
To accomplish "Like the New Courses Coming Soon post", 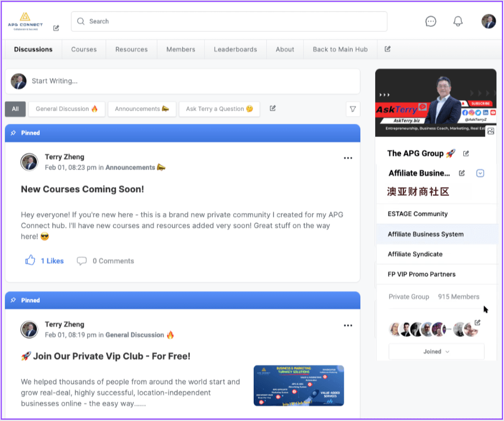I will [x=30, y=260].
